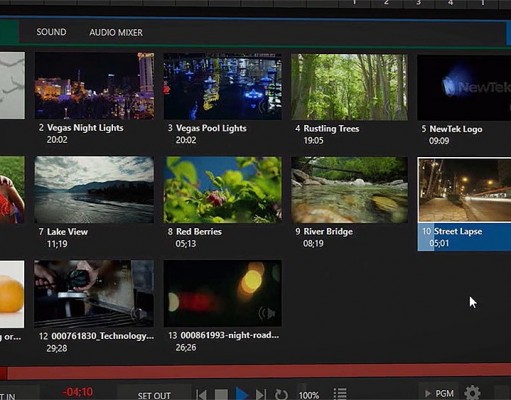The width and height of the screenshot is (511, 400).
Task: Click the 'Rustling Trees' clip name
Action: pyautogui.click(x=331, y=129)
